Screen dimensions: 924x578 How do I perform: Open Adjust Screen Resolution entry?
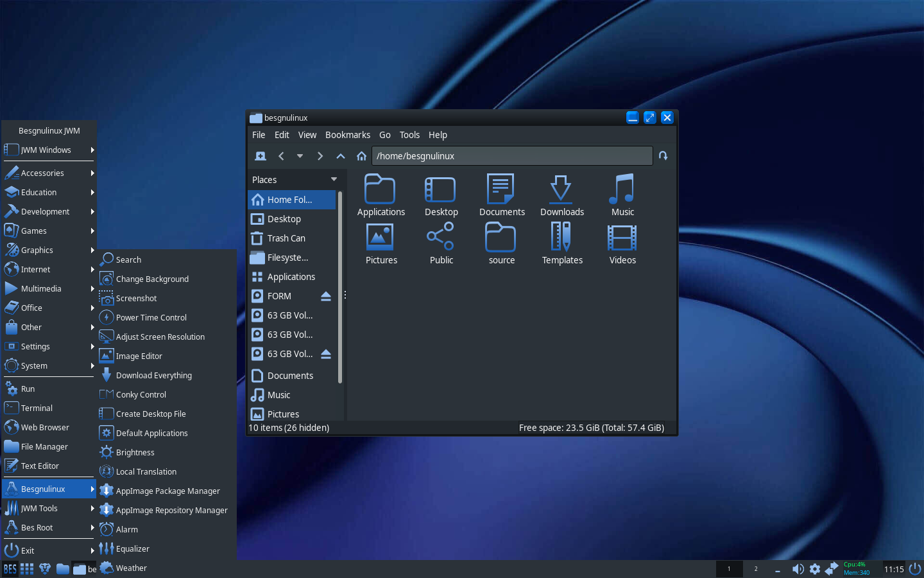point(167,337)
